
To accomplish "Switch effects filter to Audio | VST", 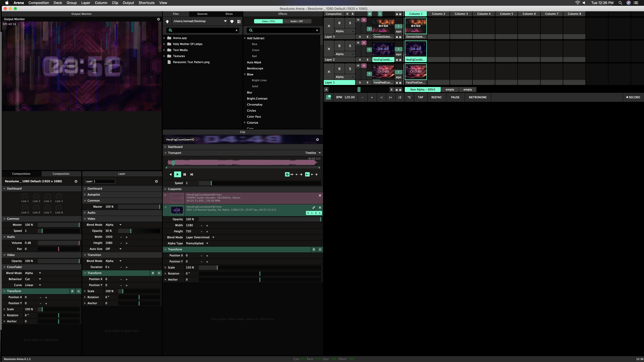I will 297,21.
